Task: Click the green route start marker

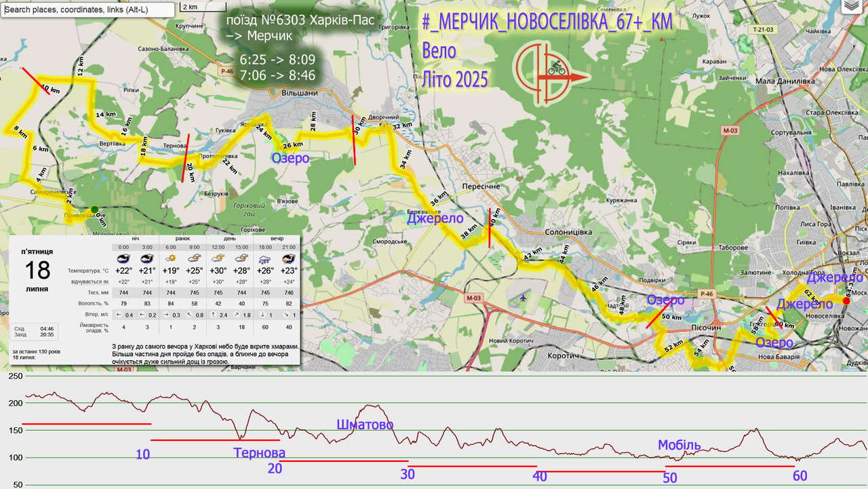Action: [94, 210]
